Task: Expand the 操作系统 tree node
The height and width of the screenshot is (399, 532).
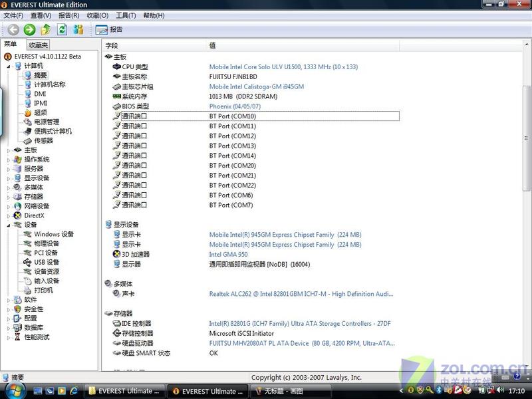Action: [x=9, y=160]
